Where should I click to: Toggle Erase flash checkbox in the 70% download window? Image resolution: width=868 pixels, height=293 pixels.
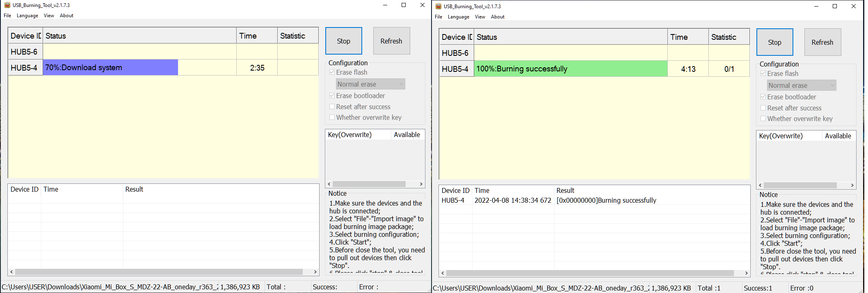(x=332, y=72)
